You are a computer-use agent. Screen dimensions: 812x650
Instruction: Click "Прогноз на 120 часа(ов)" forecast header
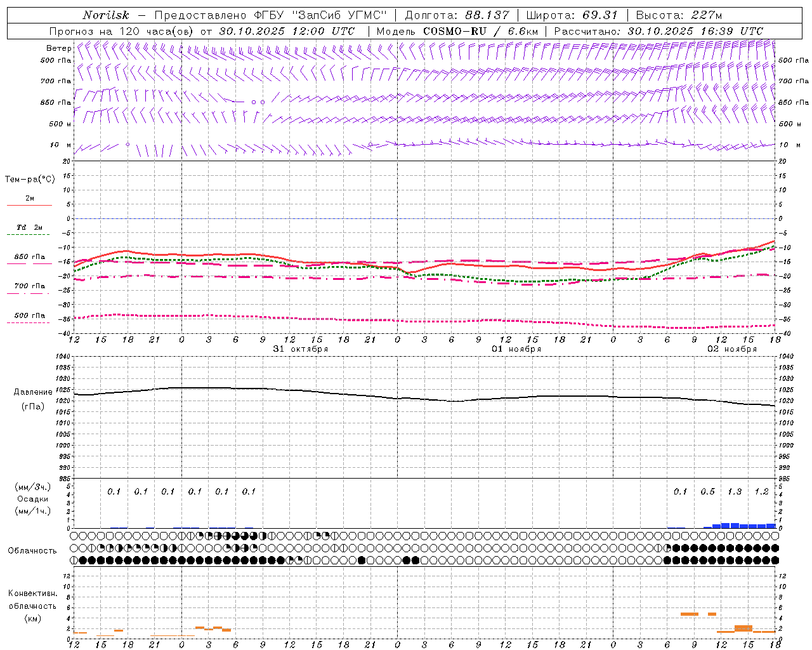tap(122, 31)
